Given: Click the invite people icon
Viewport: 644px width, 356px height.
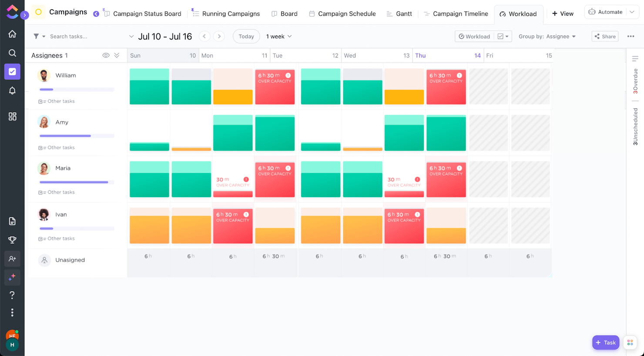Looking at the screenshot, I should click(12, 259).
